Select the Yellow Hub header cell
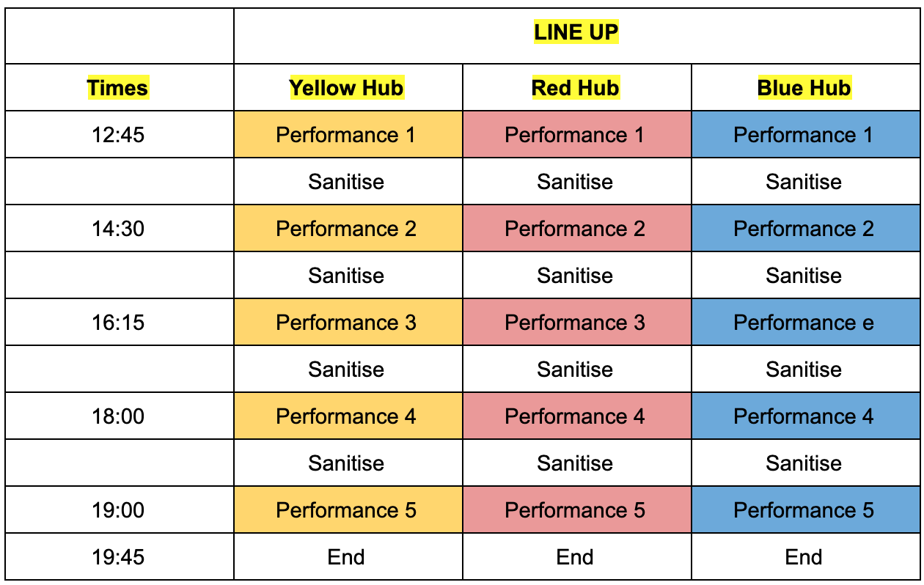Image resolution: width=924 pixels, height=585 pixels. point(348,87)
